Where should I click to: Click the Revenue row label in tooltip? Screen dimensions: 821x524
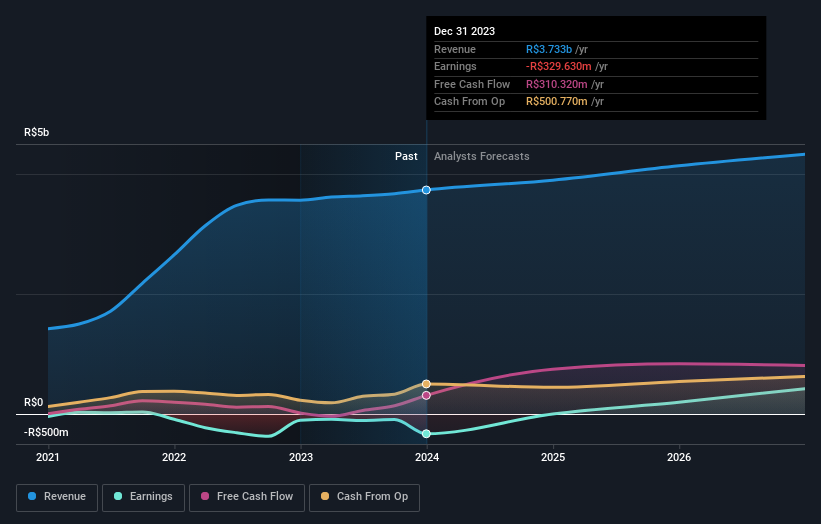455,49
